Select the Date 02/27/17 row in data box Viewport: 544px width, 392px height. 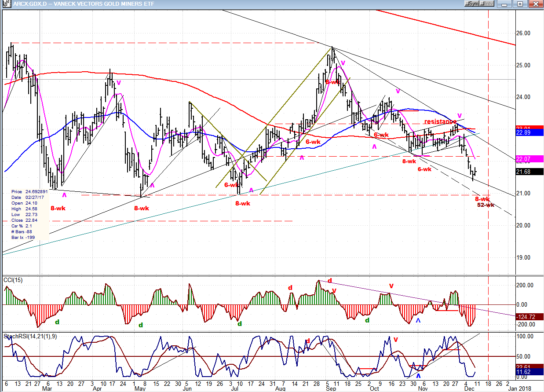[x=27, y=198]
